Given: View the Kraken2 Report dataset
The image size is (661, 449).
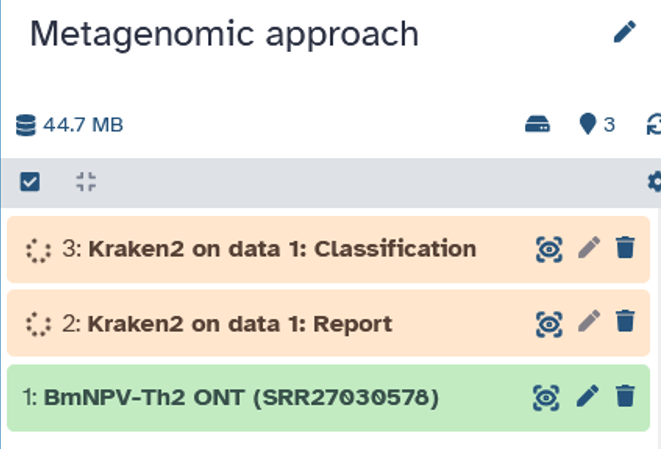Looking at the screenshot, I should (549, 324).
